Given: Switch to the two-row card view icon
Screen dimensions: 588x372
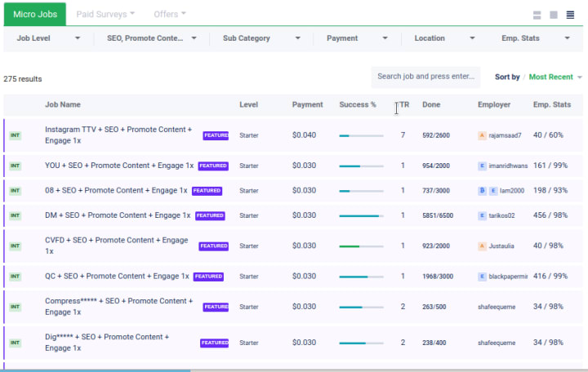Looking at the screenshot, I should [537, 15].
